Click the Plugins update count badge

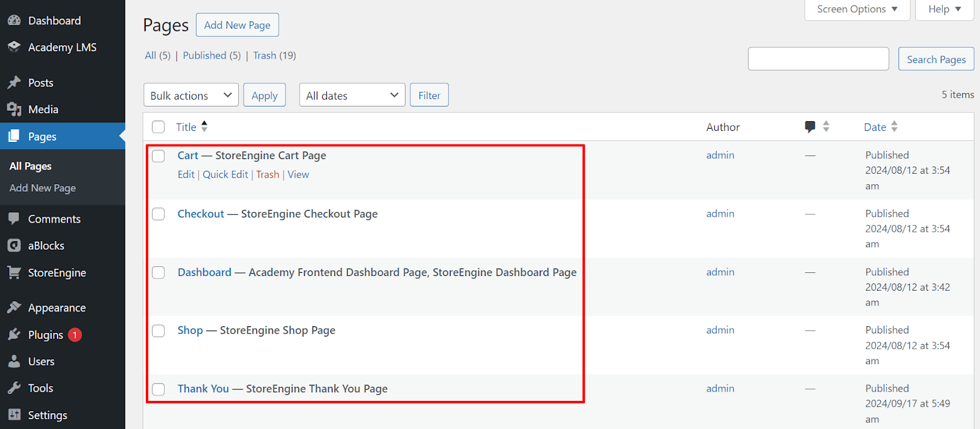(75, 335)
